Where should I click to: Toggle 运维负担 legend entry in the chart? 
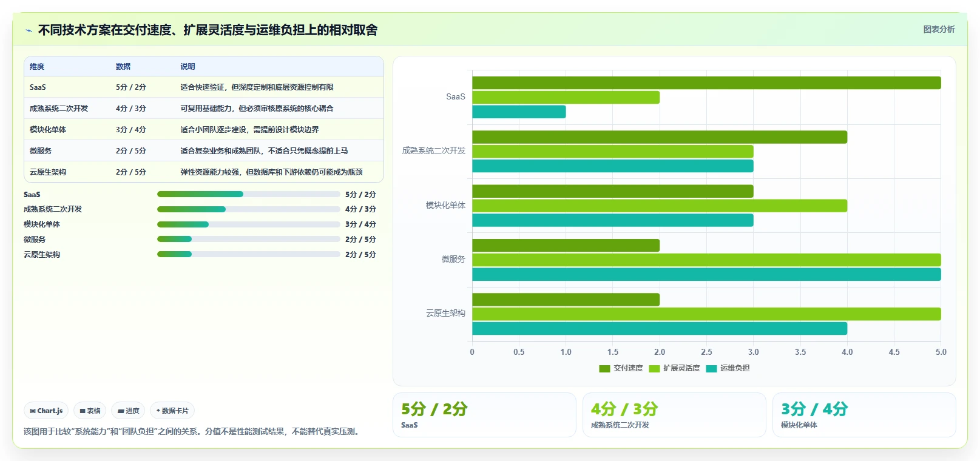click(x=728, y=368)
